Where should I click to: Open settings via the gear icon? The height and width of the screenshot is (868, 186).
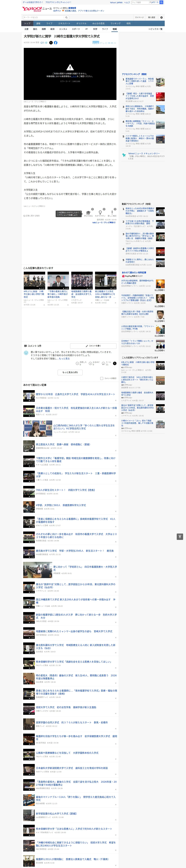tap(161, 17)
